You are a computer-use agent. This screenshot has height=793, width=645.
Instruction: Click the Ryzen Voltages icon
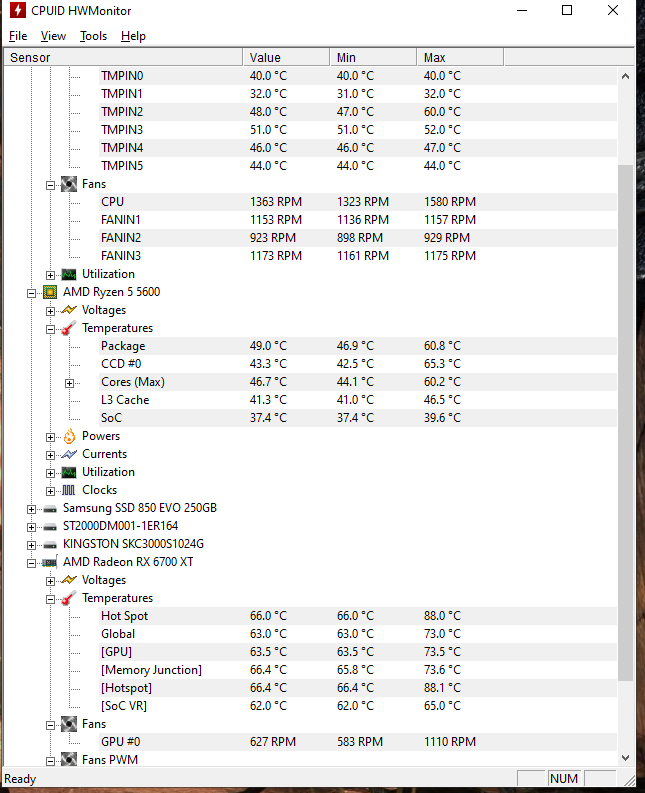click(69, 310)
